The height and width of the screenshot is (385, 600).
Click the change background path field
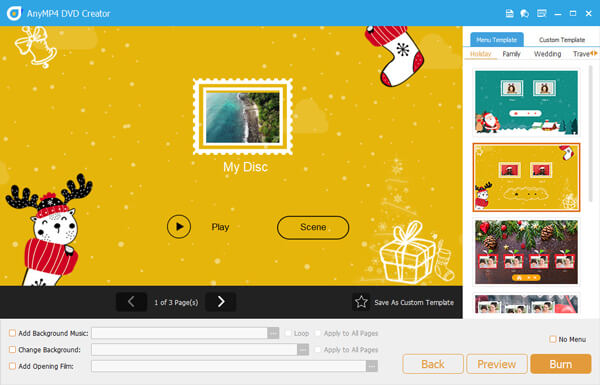tap(194, 349)
